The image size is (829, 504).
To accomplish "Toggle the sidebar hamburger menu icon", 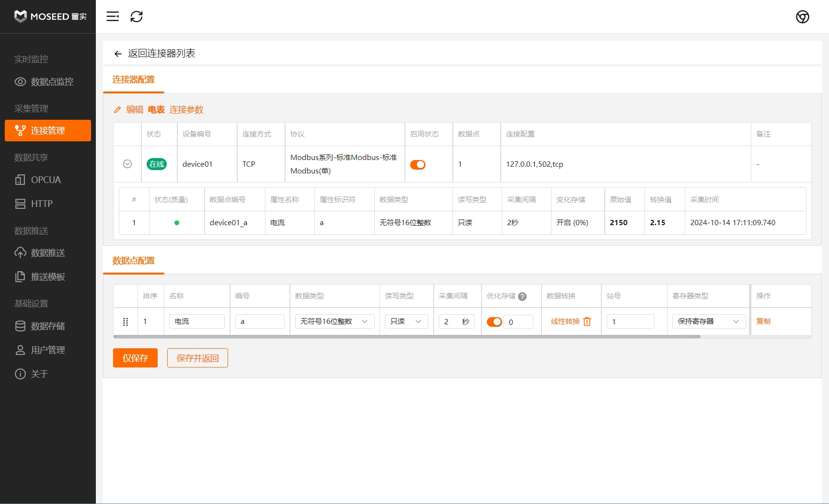I will (113, 16).
